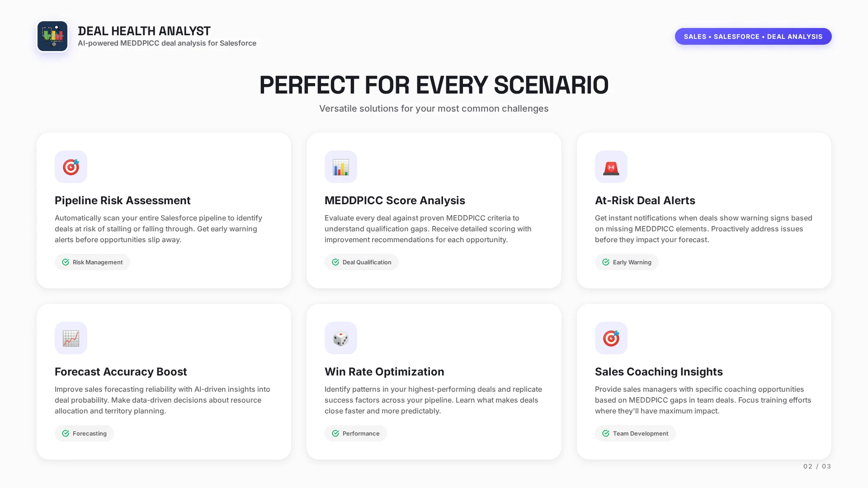Image resolution: width=868 pixels, height=488 pixels.
Task: Click the trending chart Forecast Accuracy icon
Action: (71, 338)
